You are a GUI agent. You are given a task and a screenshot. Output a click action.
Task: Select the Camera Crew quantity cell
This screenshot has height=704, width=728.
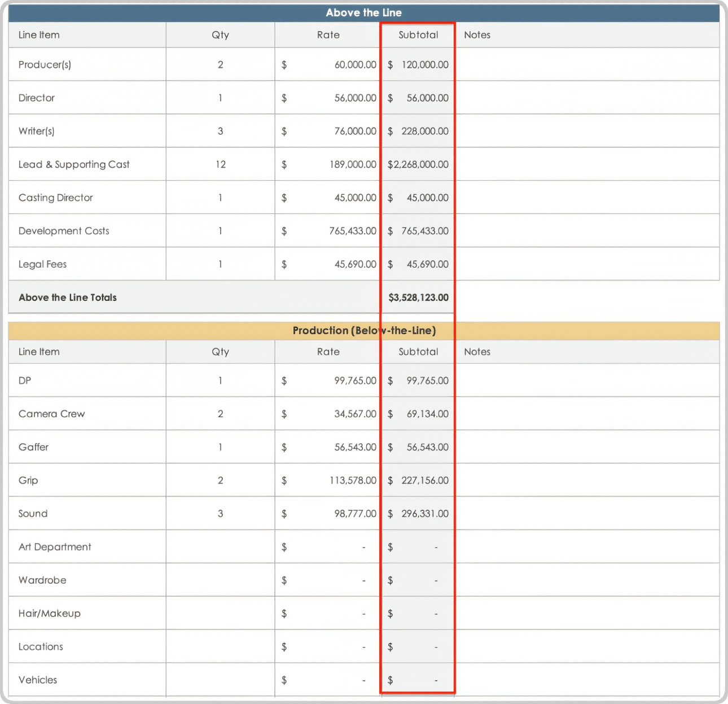(x=220, y=414)
